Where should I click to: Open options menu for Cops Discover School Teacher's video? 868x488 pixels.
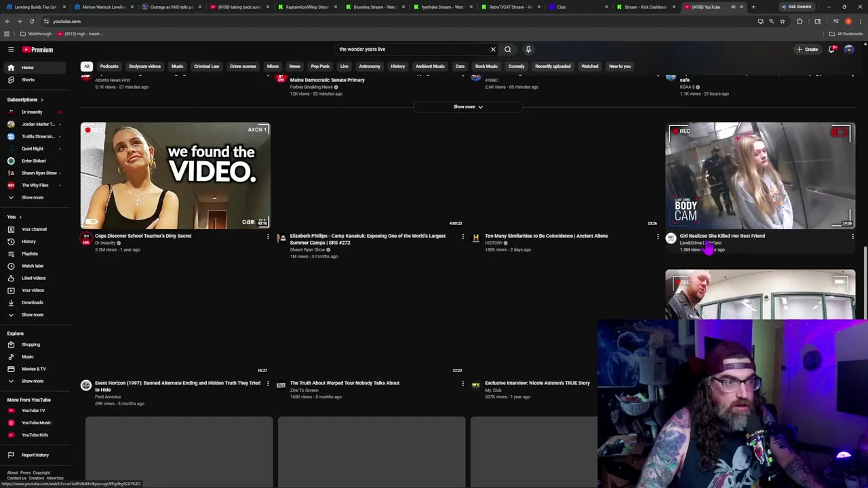point(268,237)
